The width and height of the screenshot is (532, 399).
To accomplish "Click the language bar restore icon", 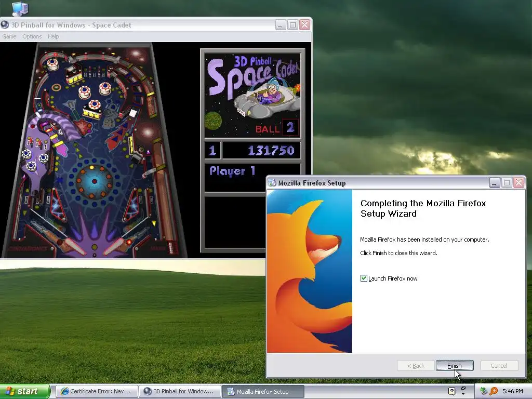I will point(463,388).
